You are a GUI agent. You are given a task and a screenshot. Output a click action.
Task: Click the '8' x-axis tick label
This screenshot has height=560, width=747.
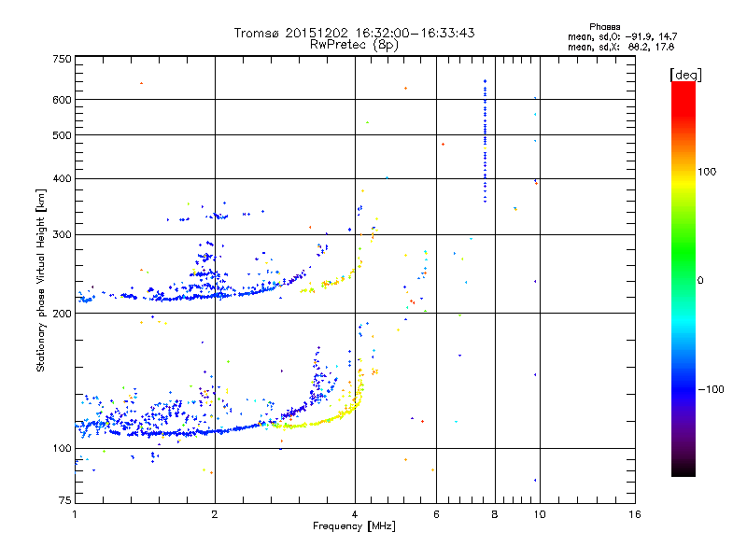tap(495, 514)
